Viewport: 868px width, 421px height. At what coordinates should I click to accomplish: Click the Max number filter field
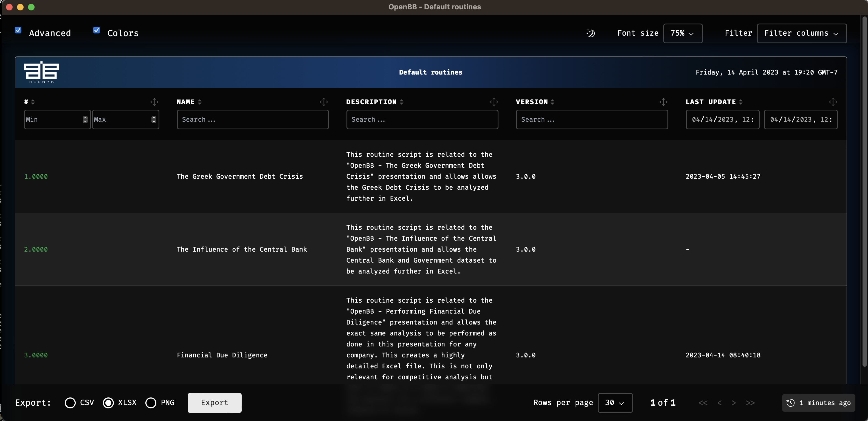pos(126,120)
